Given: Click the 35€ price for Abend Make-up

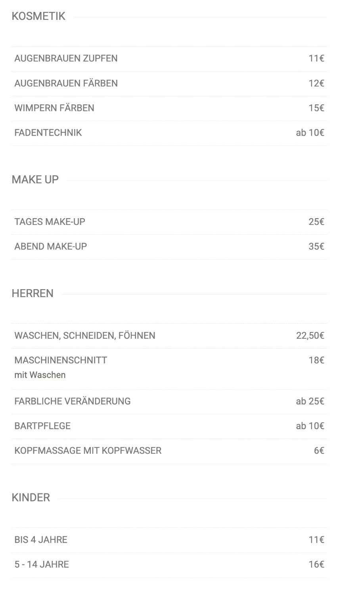Looking at the screenshot, I should click(x=316, y=247).
